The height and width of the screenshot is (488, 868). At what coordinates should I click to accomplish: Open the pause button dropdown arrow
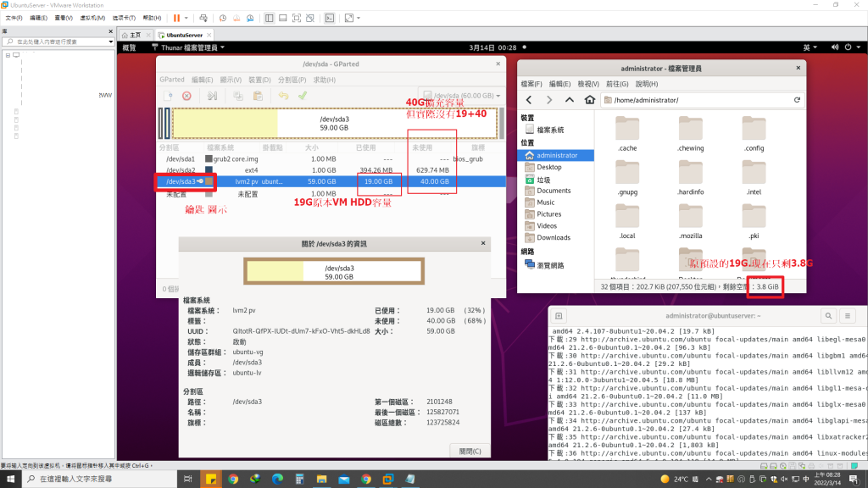(186, 19)
